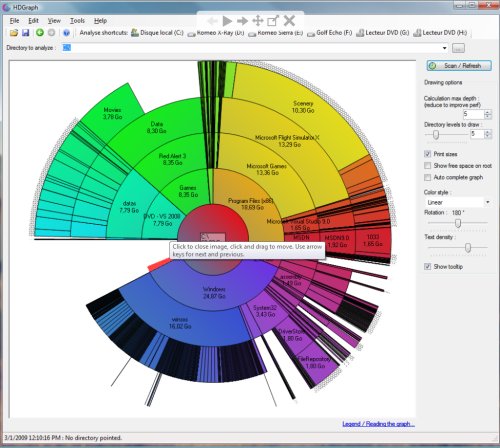Viewport: 500px width, 448px height.
Task: Click the Directory levels to draw number field
Action: pos(477,134)
